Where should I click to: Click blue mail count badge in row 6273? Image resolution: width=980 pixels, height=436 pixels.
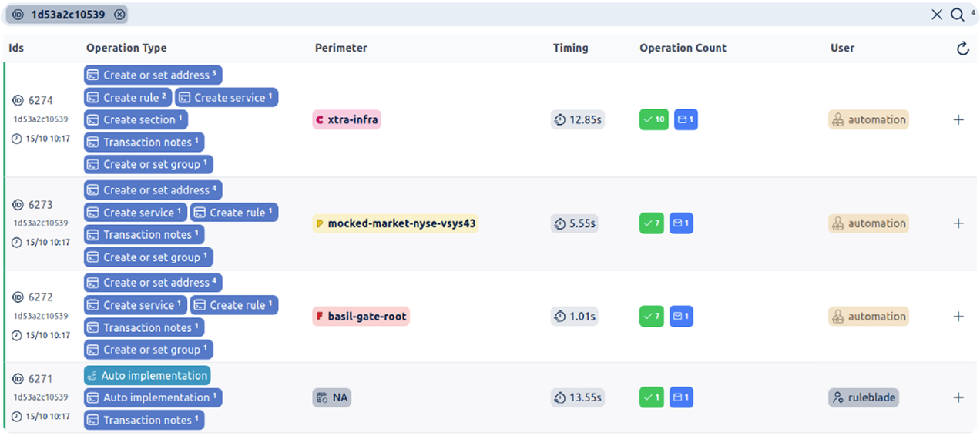tap(681, 223)
